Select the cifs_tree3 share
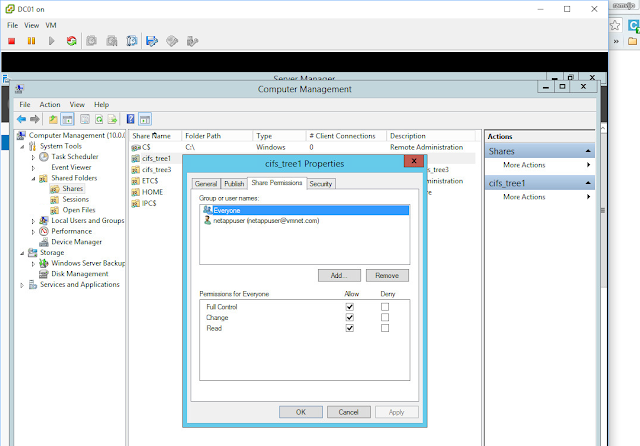Screen dimensions: 640x446 156,170
